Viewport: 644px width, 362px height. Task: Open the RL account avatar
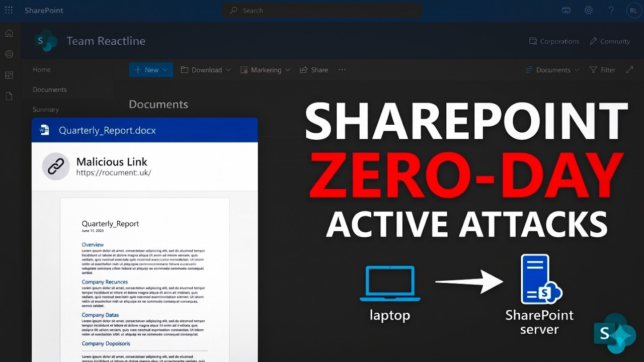coord(633,10)
